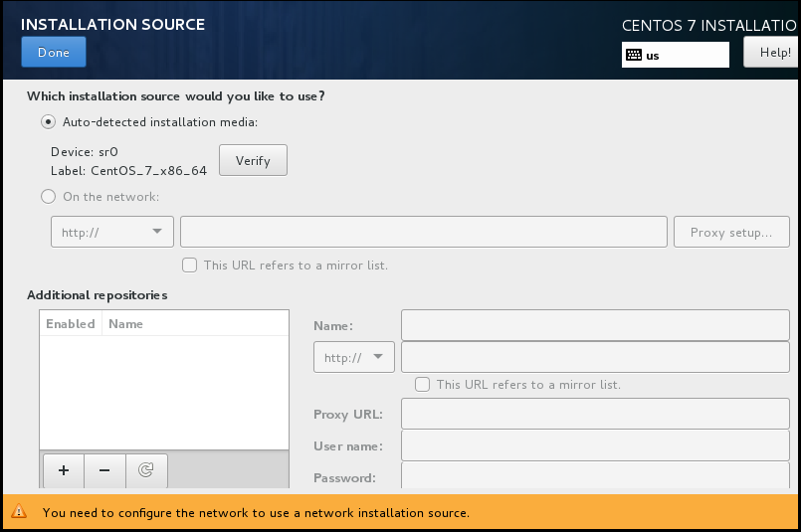Image resolution: width=801 pixels, height=532 pixels.
Task: Open the Proxy setup dialog
Action: [x=731, y=232]
